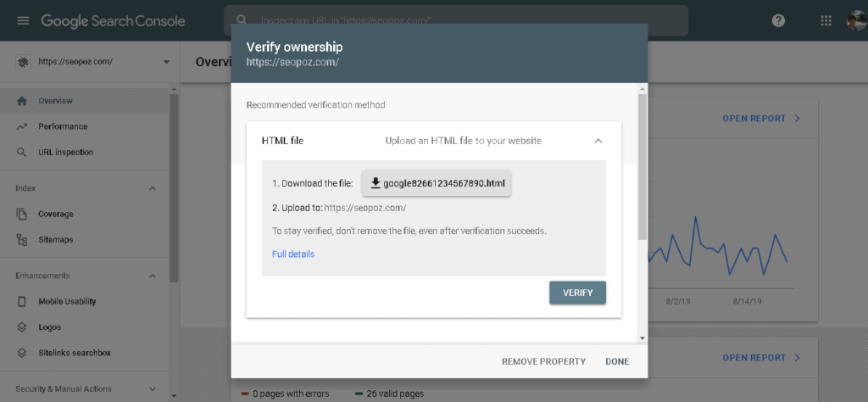
Task: Collapse the Index sidebar section
Action: pos(153,189)
